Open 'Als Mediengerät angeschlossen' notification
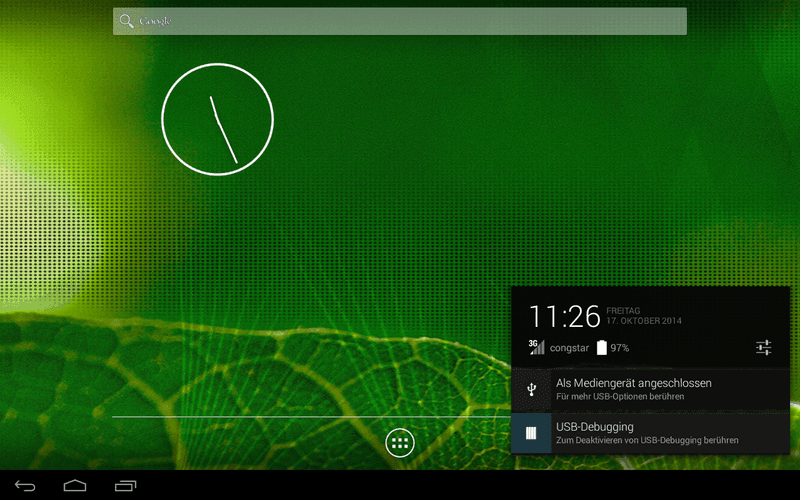This screenshot has width=800, height=500. click(651, 389)
